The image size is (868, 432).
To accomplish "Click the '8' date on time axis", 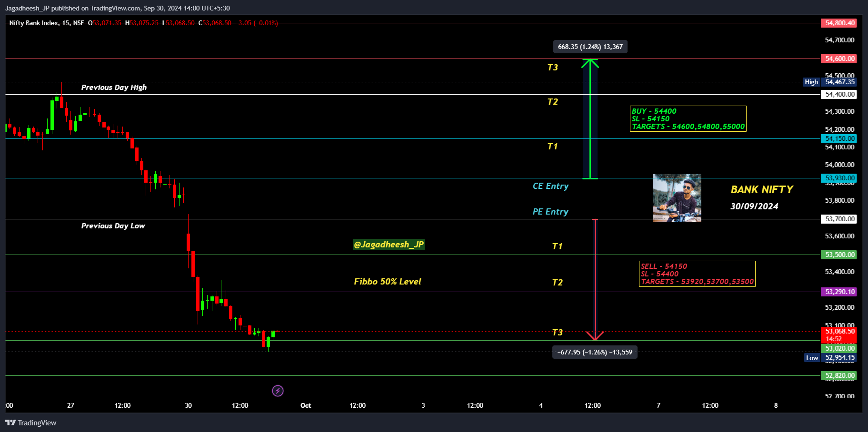I will tap(776, 405).
